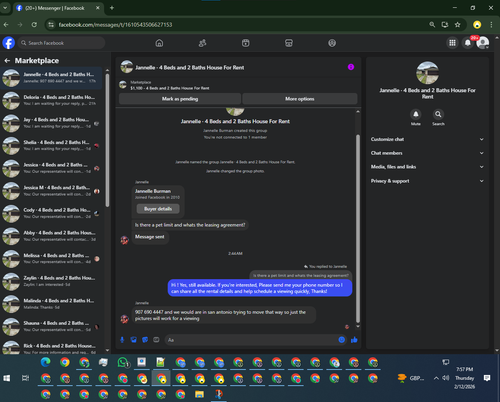The height and width of the screenshot is (402, 500).
Task: Click the quoted pet limit reply preview
Action: click(301, 275)
